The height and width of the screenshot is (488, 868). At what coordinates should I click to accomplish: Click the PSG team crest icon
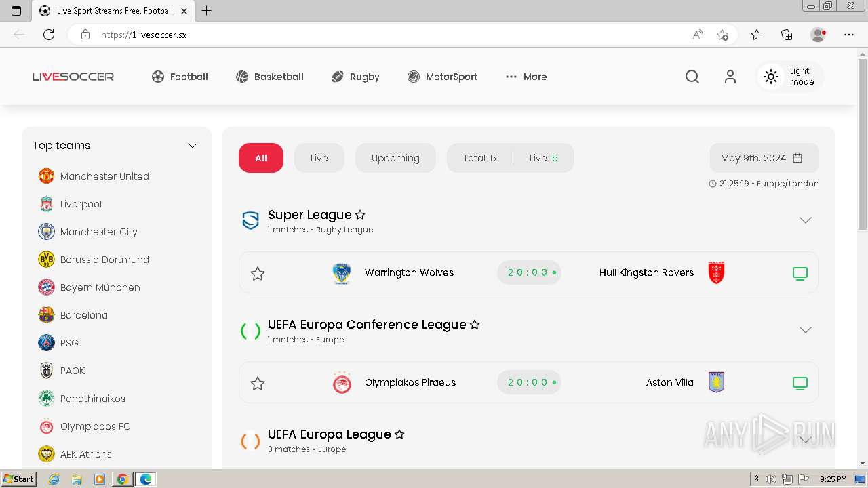tap(46, 343)
